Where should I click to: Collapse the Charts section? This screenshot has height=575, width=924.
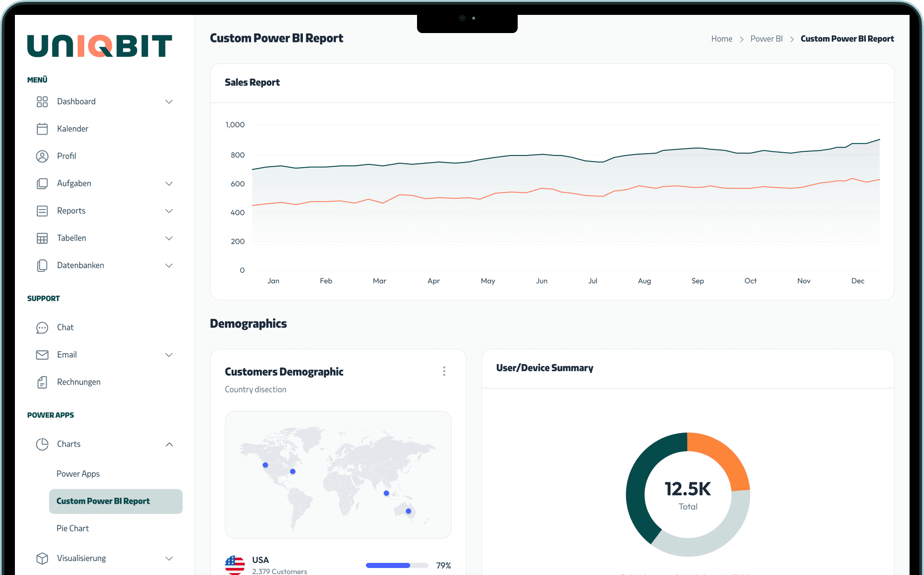(169, 444)
